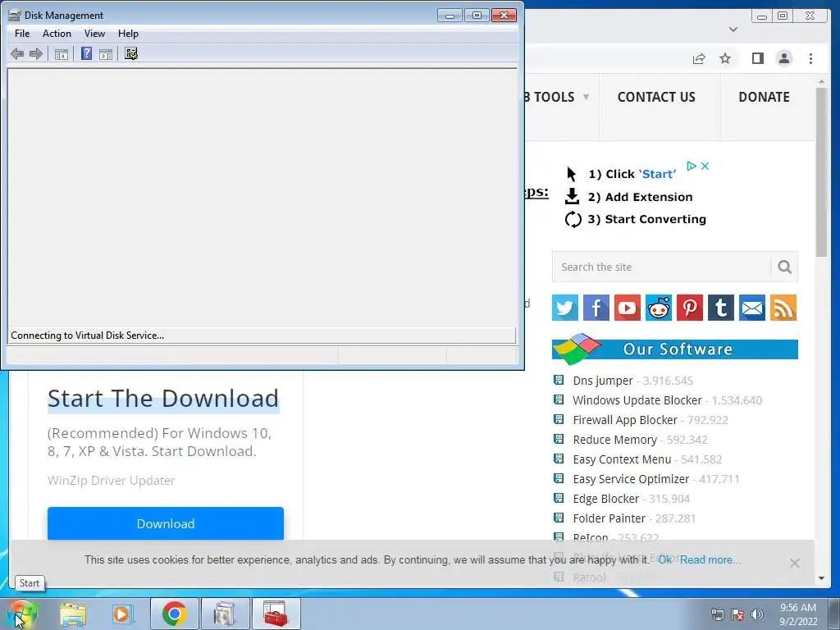Open the RSS feed icon

(783, 308)
